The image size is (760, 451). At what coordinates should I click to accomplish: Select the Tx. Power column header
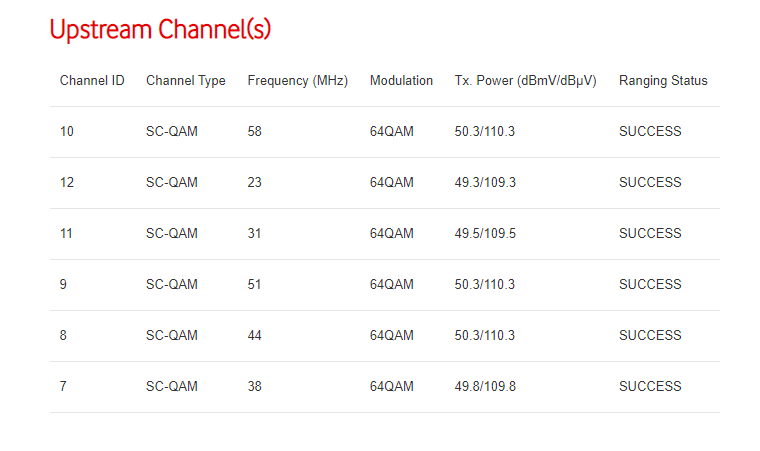(525, 81)
